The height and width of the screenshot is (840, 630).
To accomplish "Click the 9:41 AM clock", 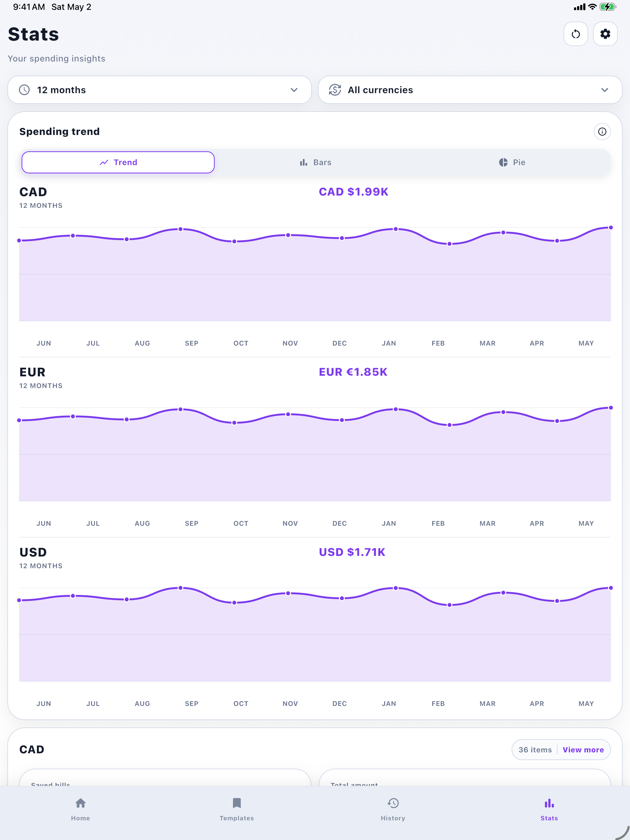I will click(29, 7).
